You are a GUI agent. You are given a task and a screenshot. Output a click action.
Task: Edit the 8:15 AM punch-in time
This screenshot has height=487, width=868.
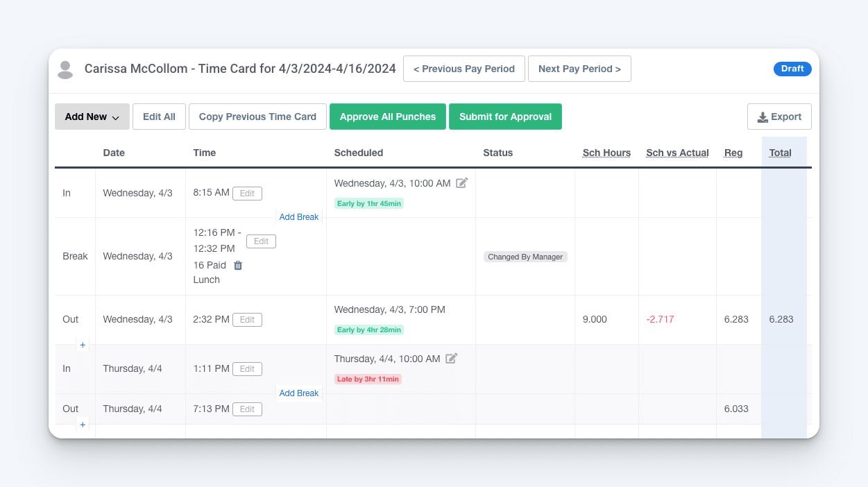pos(247,193)
